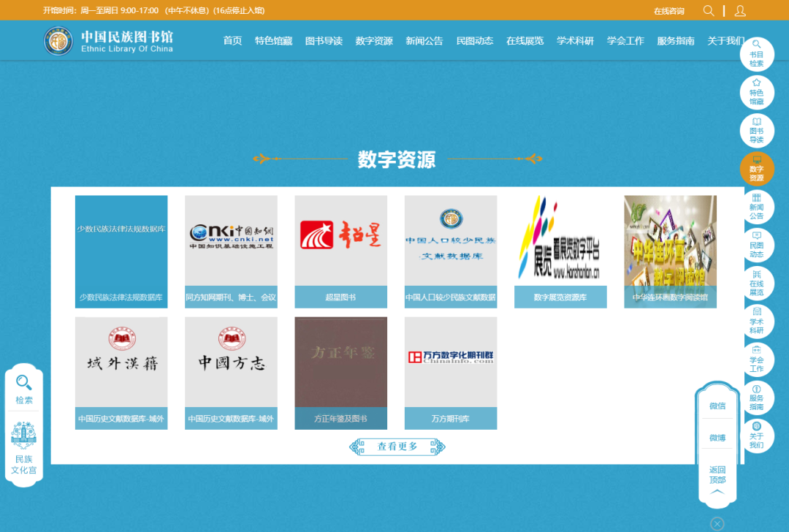Open the user account icon in top bar
789x532 pixels.
pyautogui.click(x=740, y=11)
